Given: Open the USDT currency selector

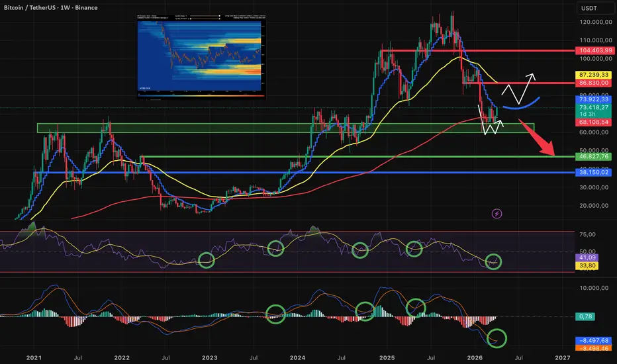Looking at the screenshot, I should (589, 8).
